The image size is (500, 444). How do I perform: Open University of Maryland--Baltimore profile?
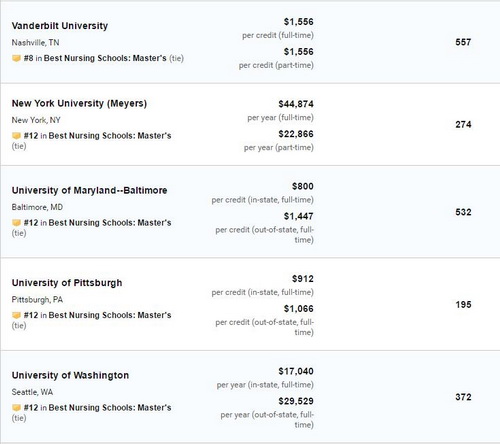pyautogui.click(x=89, y=190)
